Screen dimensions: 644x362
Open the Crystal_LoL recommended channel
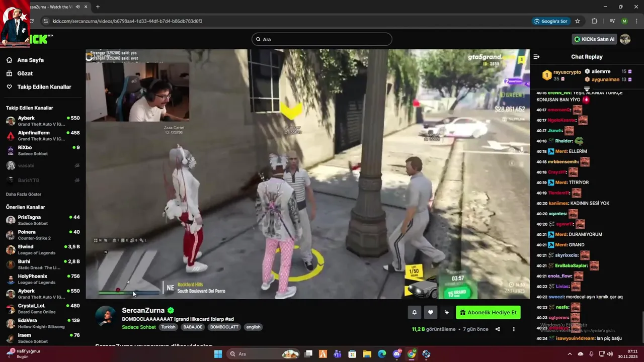pos(43,309)
